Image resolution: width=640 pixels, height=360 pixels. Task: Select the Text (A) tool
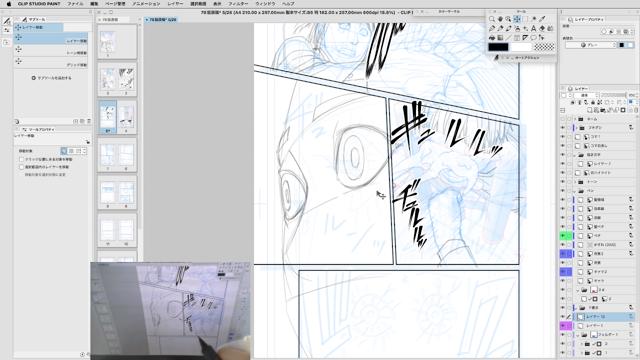(x=533, y=28)
